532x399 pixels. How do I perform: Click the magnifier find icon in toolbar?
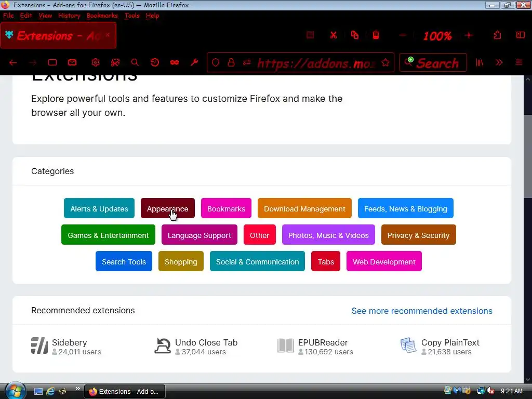pos(135,62)
